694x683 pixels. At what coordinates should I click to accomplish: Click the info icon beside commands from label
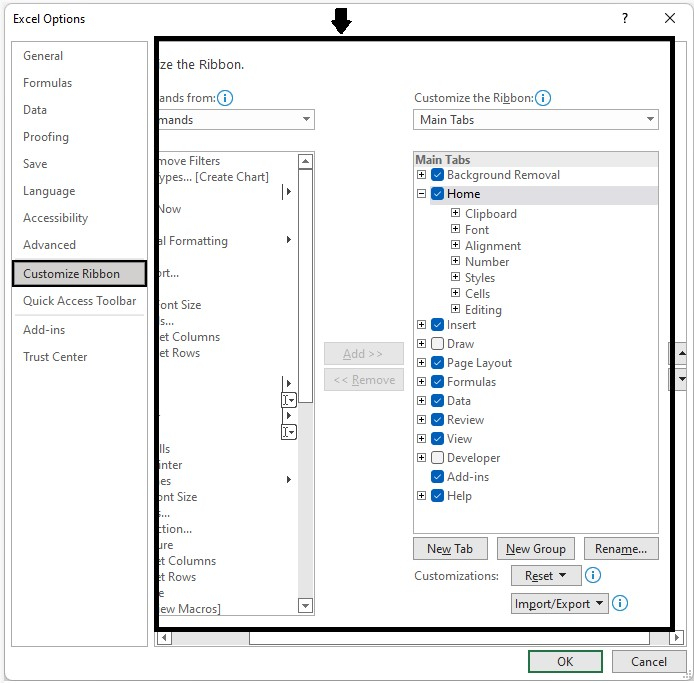225,98
